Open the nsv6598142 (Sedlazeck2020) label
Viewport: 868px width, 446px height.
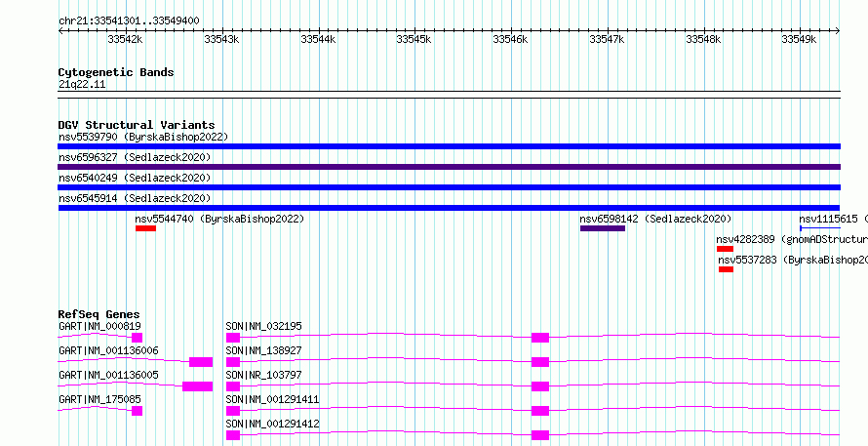(x=655, y=219)
